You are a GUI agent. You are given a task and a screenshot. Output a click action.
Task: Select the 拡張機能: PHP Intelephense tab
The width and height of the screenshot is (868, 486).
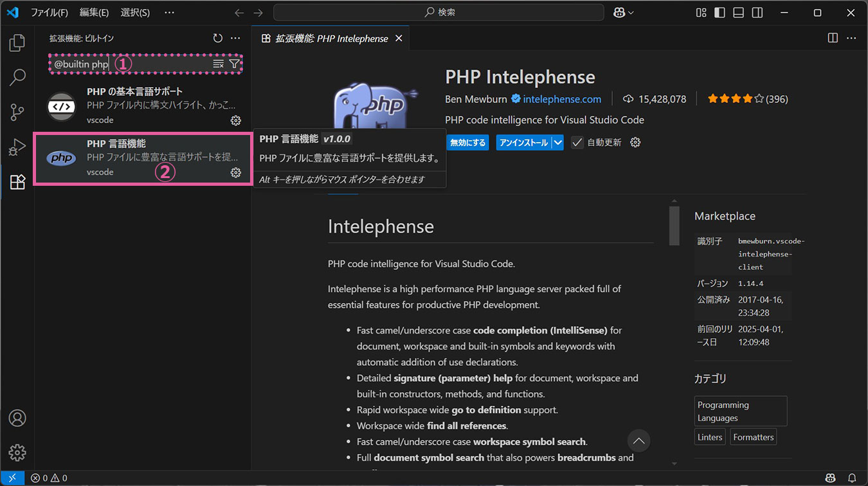point(332,39)
